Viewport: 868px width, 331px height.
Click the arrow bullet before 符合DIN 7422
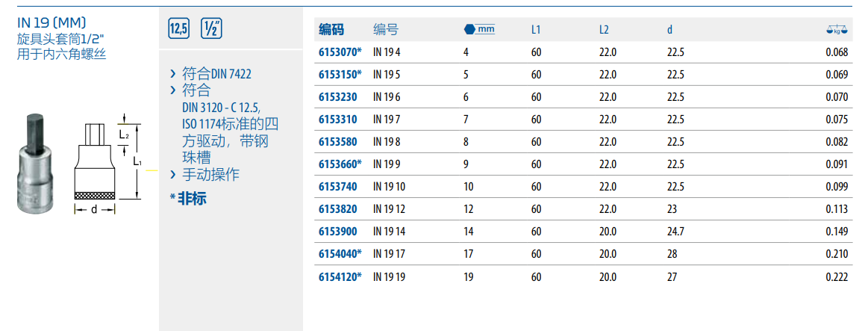[173, 74]
